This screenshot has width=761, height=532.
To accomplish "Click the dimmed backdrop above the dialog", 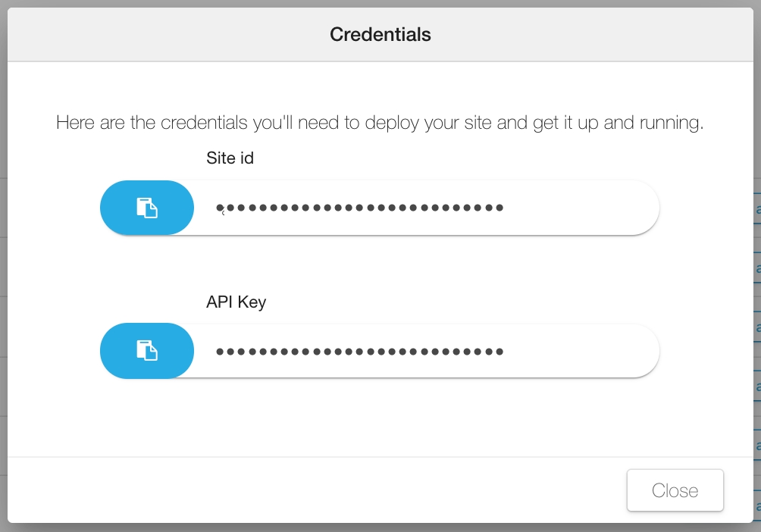I will tap(380, 3).
